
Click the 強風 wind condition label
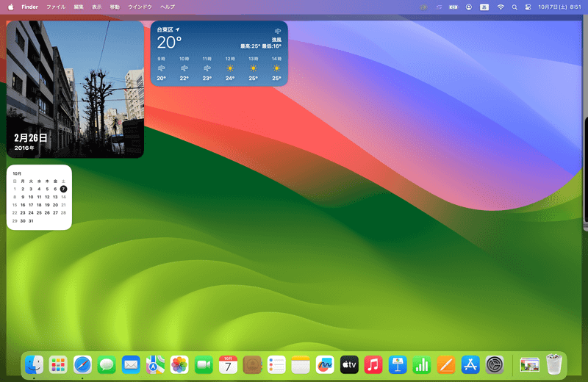tap(277, 40)
